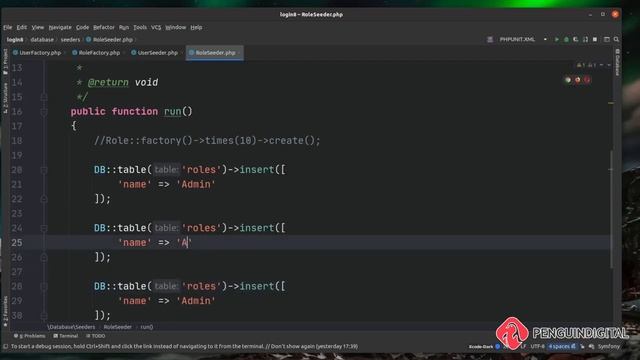Collapse the insert block fold marker on line 20
The width and height of the screenshot is (640, 360).
tap(44, 170)
